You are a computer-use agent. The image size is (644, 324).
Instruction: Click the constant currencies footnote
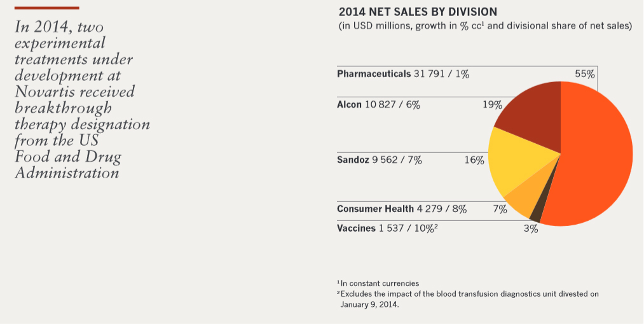378,283
